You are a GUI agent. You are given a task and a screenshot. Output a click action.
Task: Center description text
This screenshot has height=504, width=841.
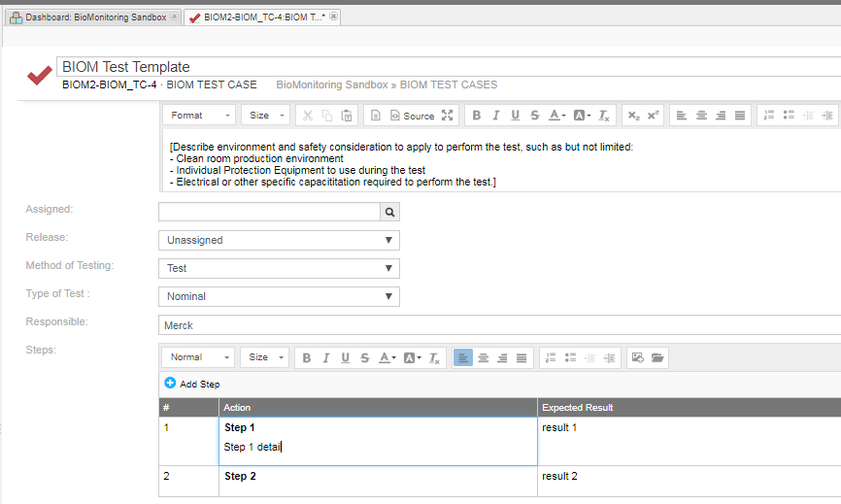point(701,116)
